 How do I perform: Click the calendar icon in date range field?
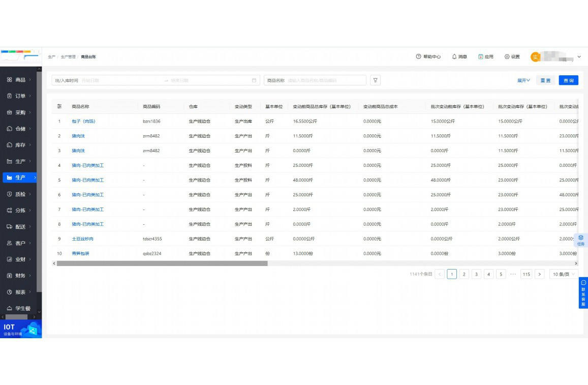pyautogui.click(x=254, y=80)
